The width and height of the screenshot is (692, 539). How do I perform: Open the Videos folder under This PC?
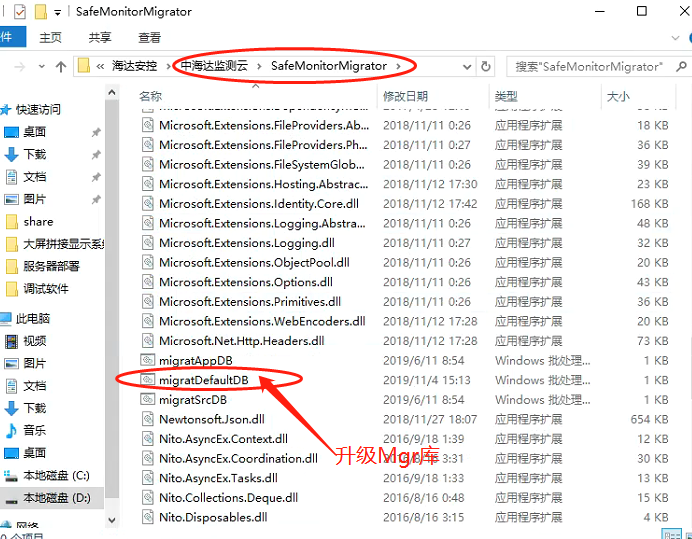(35, 341)
